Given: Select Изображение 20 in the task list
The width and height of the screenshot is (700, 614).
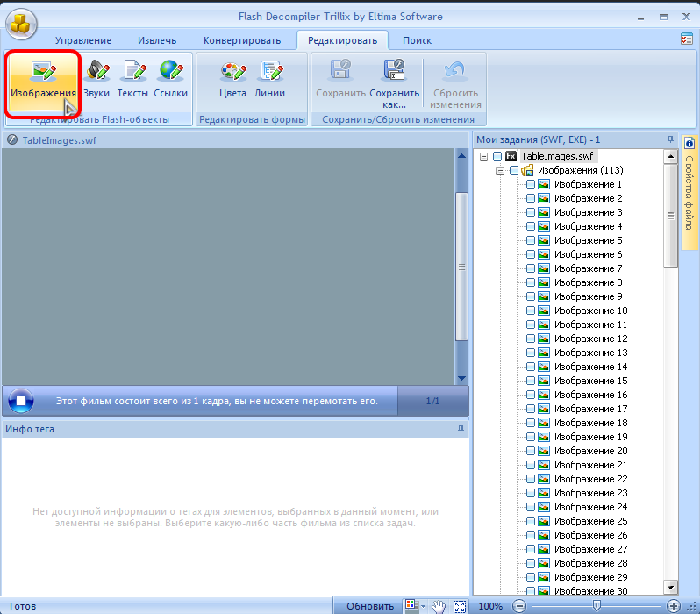Looking at the screenshot, I should [x=590, y=451].
